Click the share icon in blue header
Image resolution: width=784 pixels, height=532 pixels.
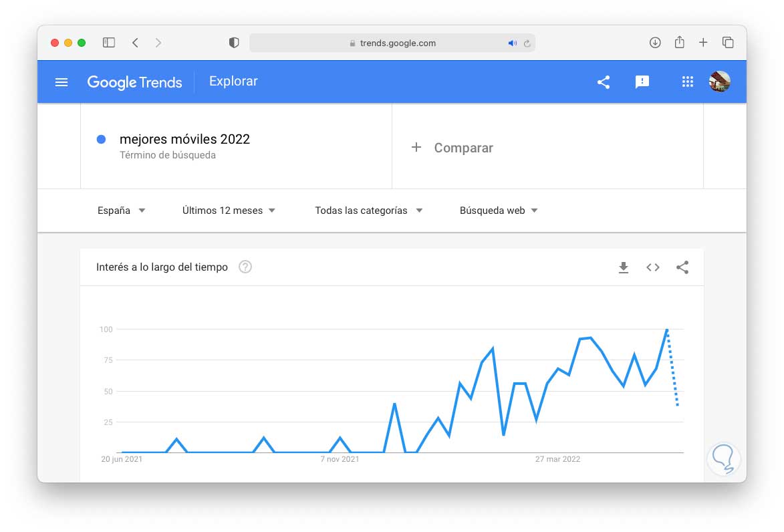(x=604, y=82)
